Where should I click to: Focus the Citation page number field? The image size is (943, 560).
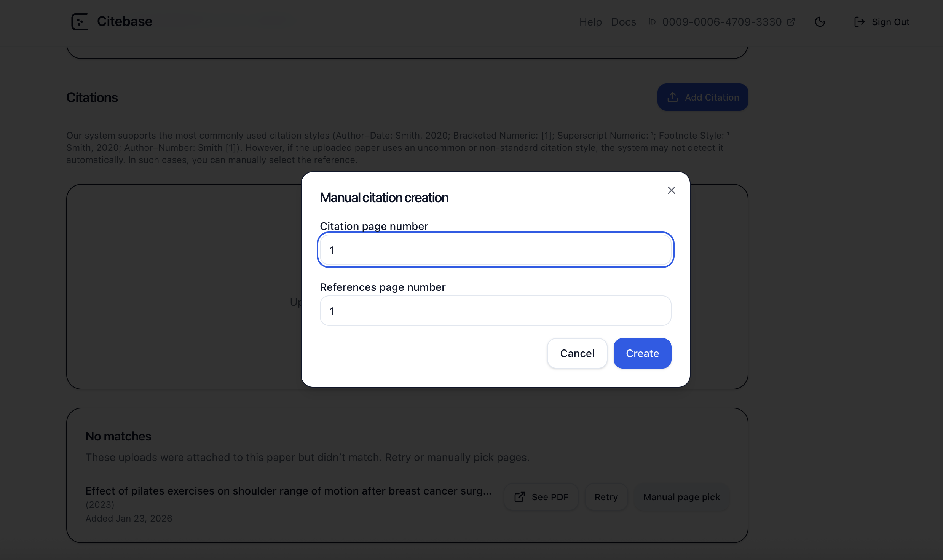[495, 250]
